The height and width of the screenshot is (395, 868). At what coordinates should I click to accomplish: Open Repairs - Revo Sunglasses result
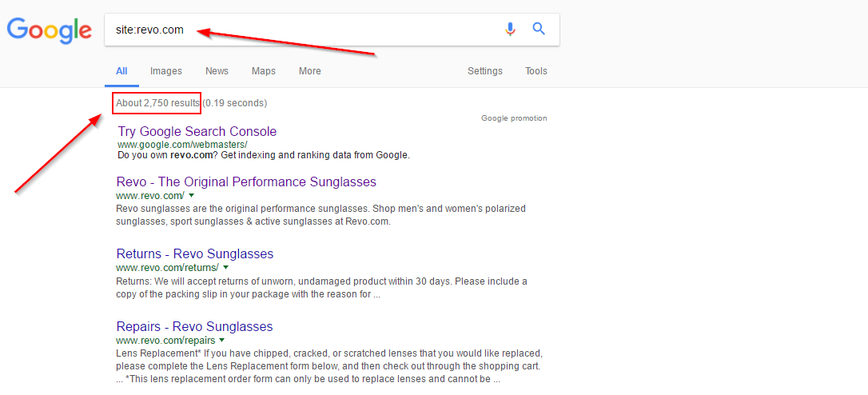pos(195,326)
